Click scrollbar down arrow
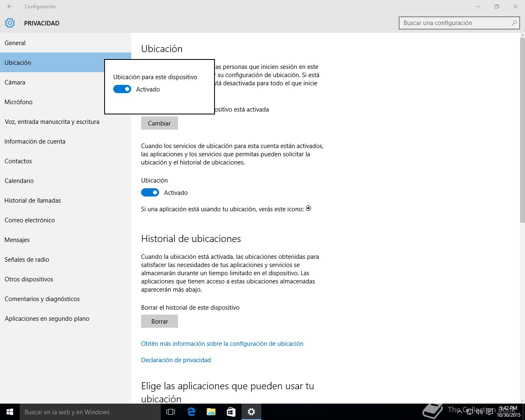This screenshot has width=525, height=420. [522, 401]
